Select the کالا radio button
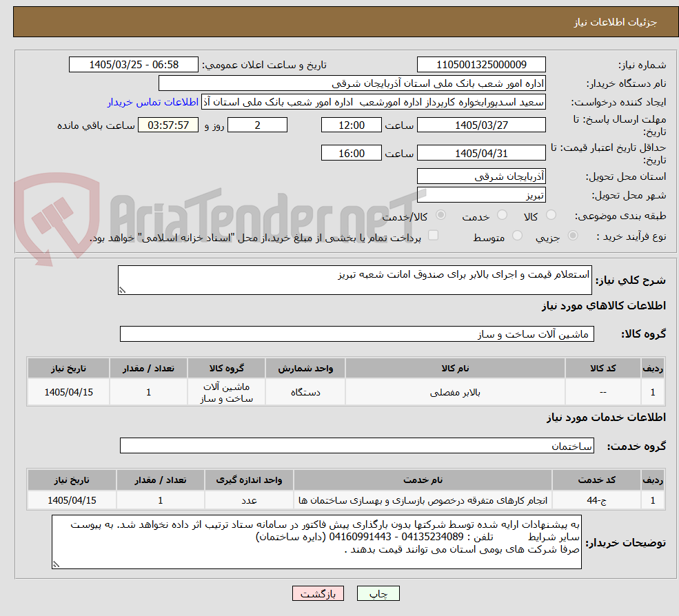Screen dimensions: 679x616 (551, 215)
